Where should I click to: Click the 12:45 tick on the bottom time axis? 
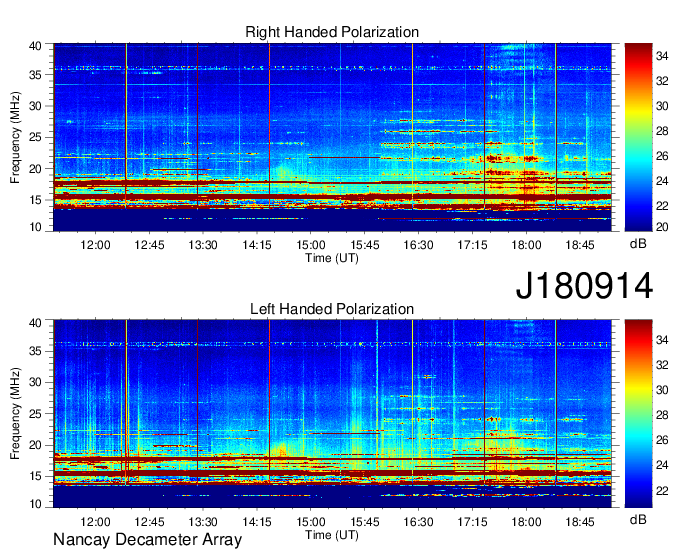(x=149, y=522)
